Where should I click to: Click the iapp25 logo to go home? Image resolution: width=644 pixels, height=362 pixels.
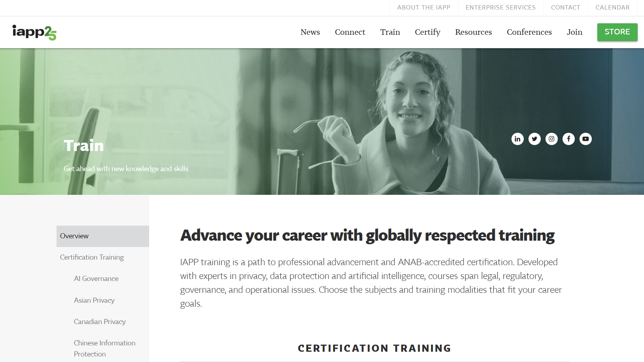click(x=35, y=32)
